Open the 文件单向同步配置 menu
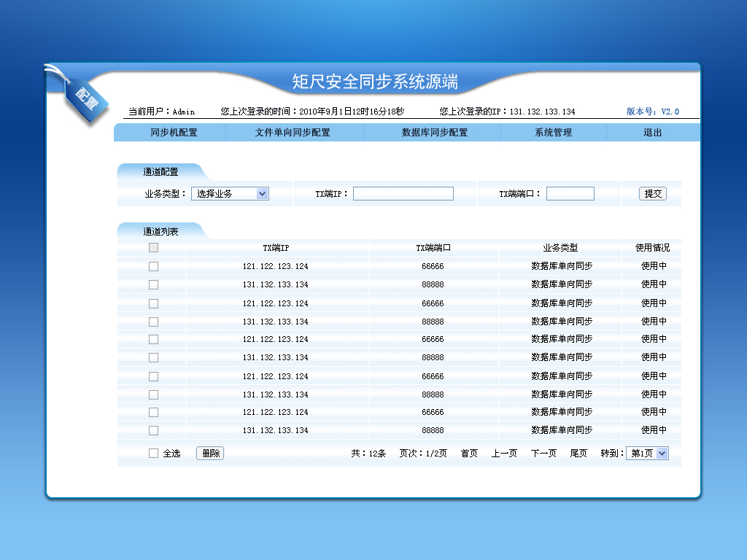747x560 pixels. click(293, 133)
